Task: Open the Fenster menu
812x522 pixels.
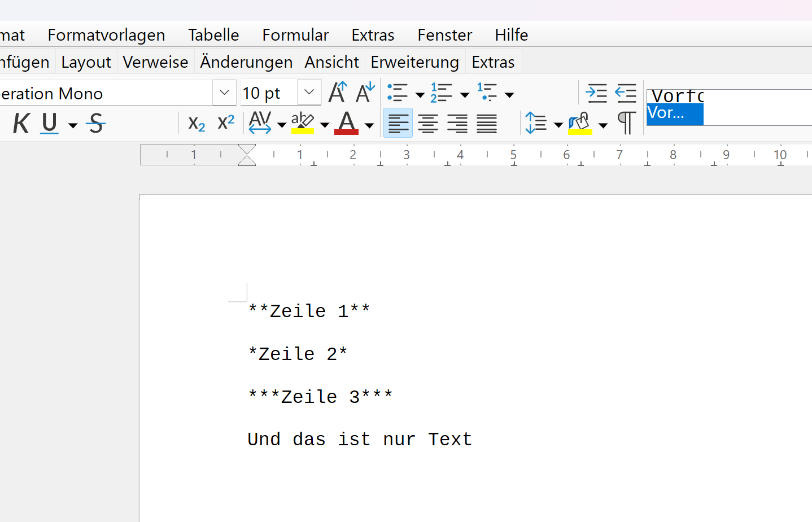Action: 445,35
